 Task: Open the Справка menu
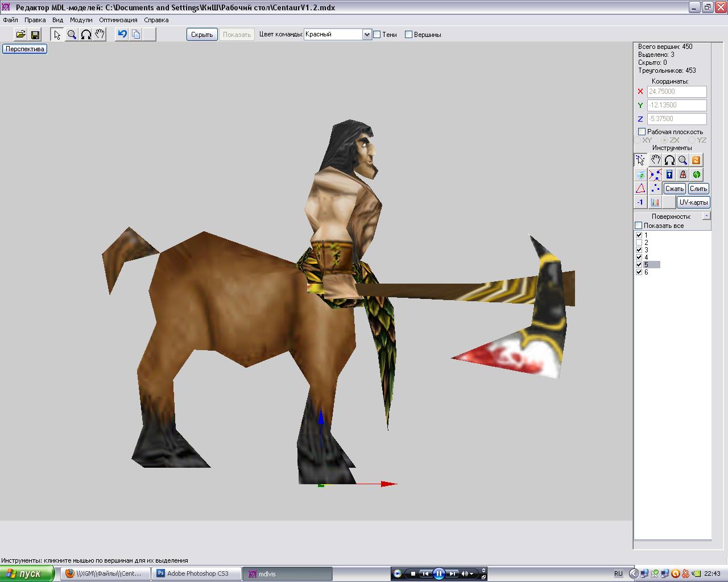(156, 19)
